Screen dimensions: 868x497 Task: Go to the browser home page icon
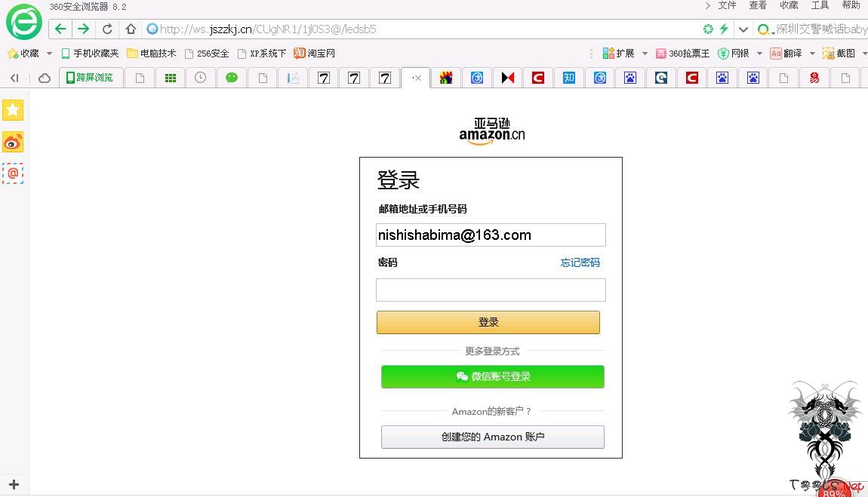coord(131,29)
